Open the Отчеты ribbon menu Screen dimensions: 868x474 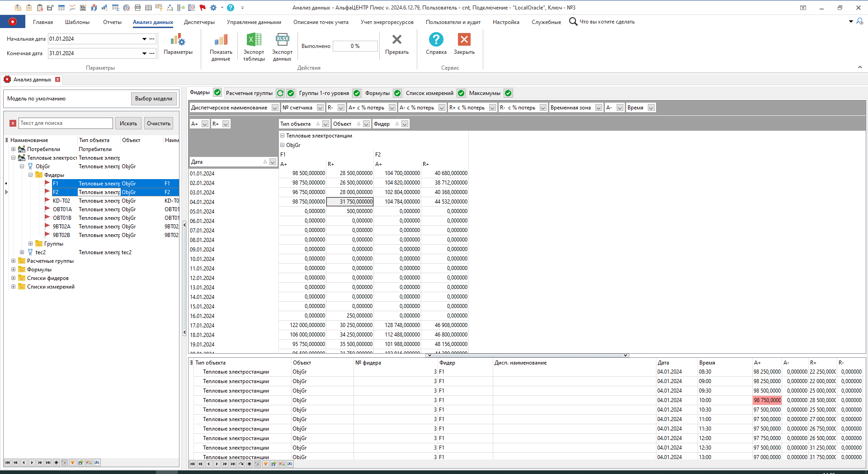click(112, 22)
